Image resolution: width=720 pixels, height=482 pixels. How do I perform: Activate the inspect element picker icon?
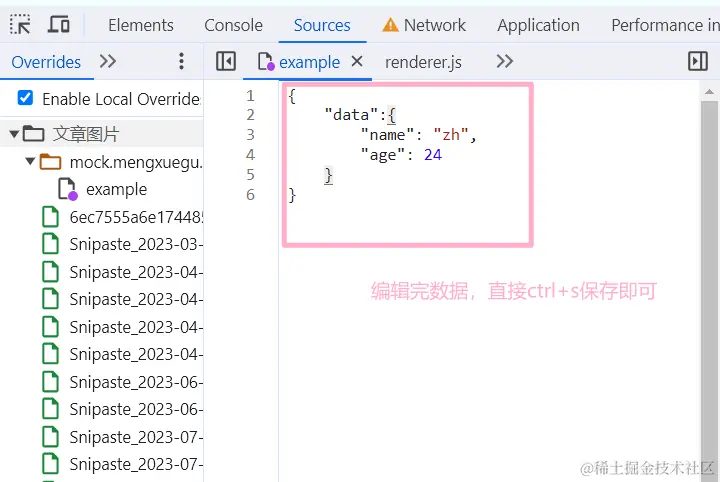pyautogui.click(x=20, y=24)
